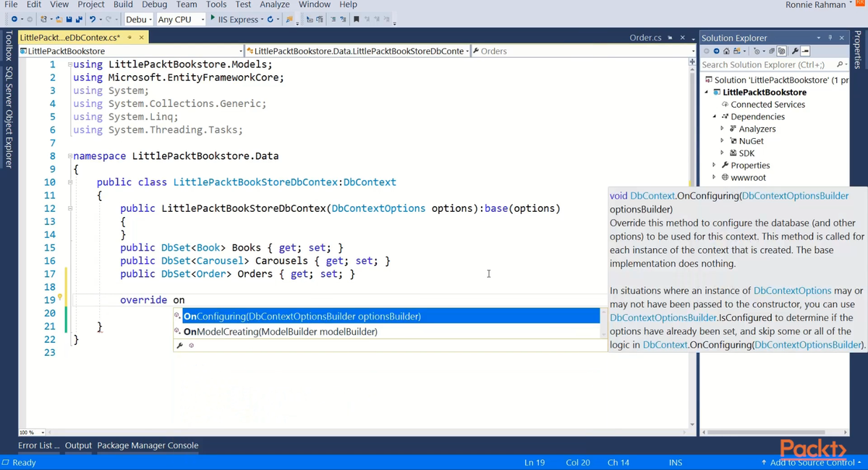Open the Package Manager Console tab
This screenshot has width=868, height=470.
click(148, 445)
